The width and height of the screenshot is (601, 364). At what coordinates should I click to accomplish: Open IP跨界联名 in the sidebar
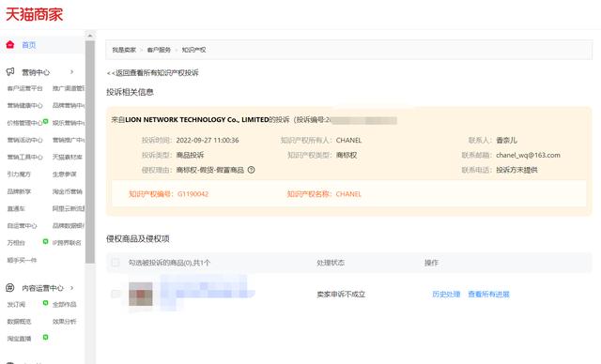(67, 243)
